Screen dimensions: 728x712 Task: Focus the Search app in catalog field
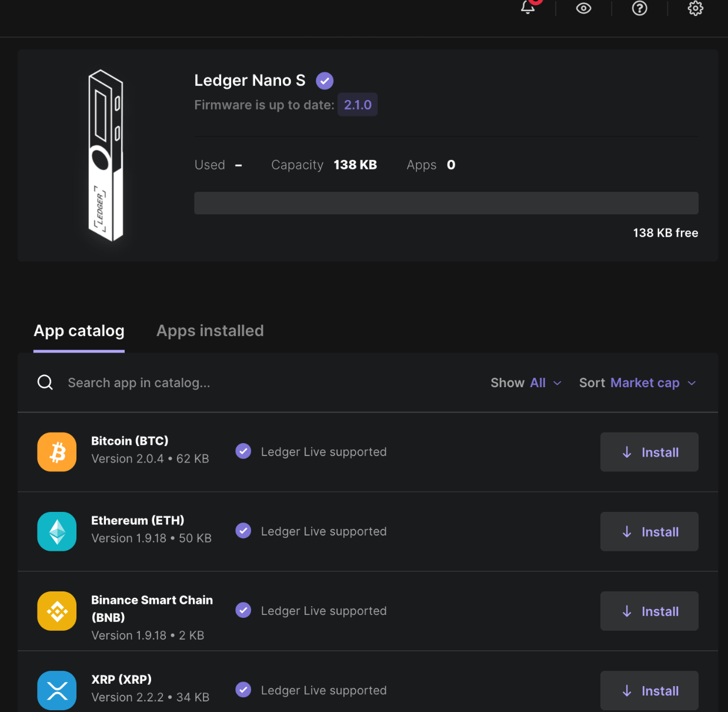(x=139, y=382)
